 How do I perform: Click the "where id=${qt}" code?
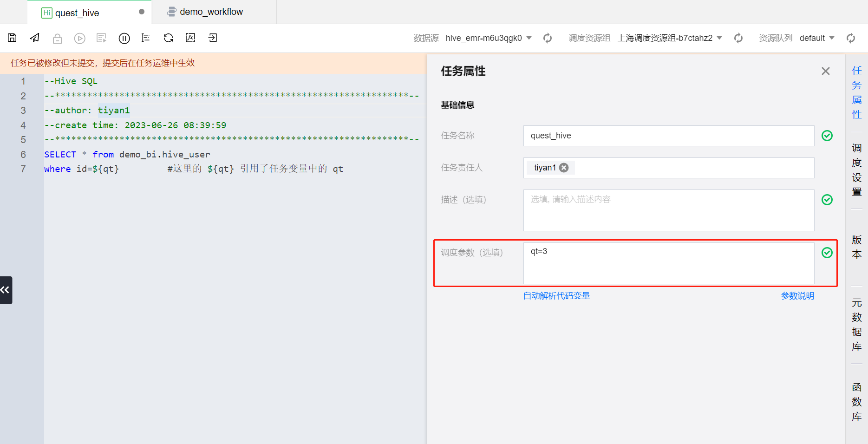point(82,169)
